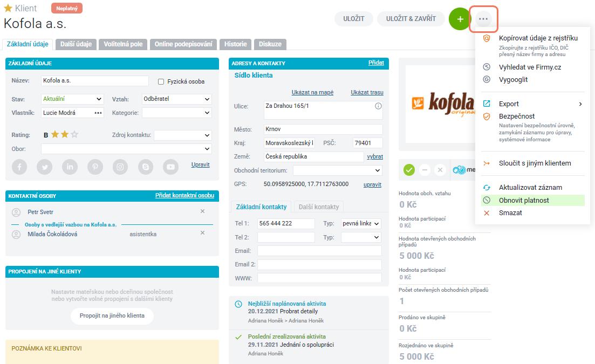Click the Facebook social icon

[x=19, y=167]
